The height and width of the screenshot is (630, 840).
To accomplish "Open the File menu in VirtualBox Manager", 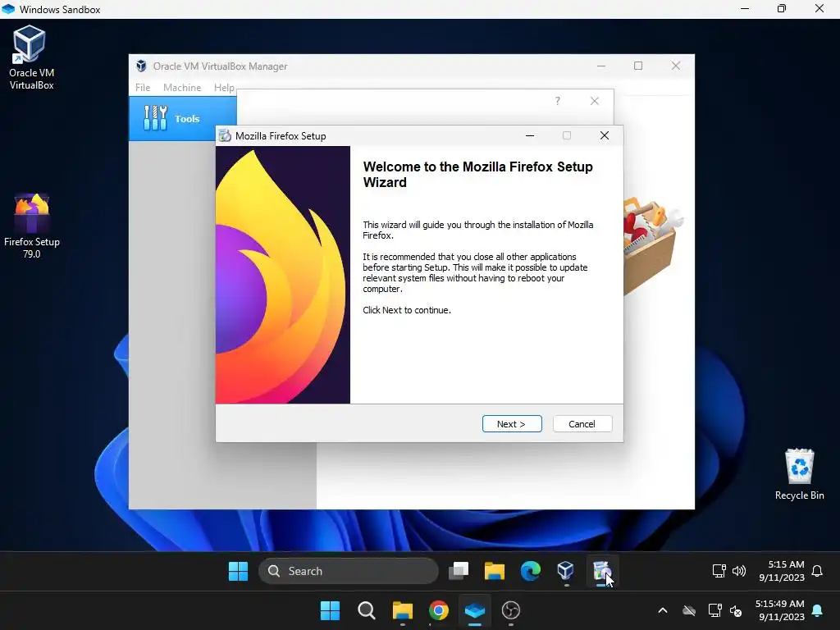I will 143,87.
